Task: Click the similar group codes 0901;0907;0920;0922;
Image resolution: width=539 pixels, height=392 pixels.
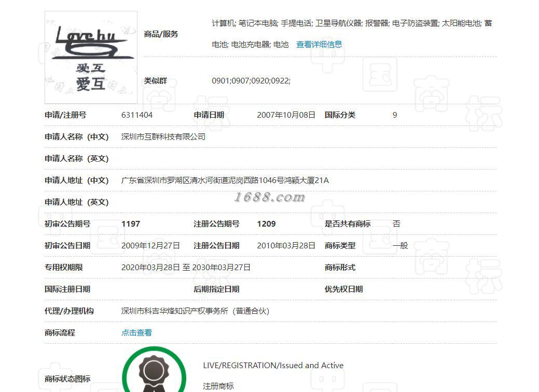Action: [251, 81]
